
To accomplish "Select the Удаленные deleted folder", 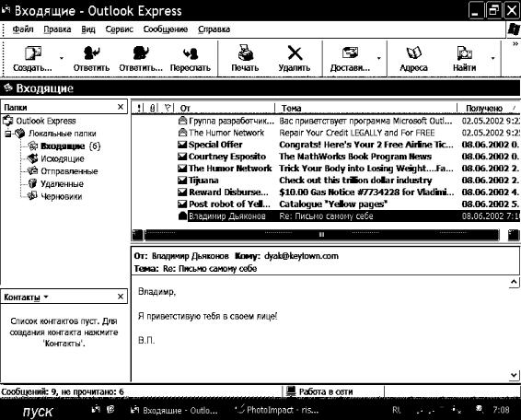I will coord(63,183).
